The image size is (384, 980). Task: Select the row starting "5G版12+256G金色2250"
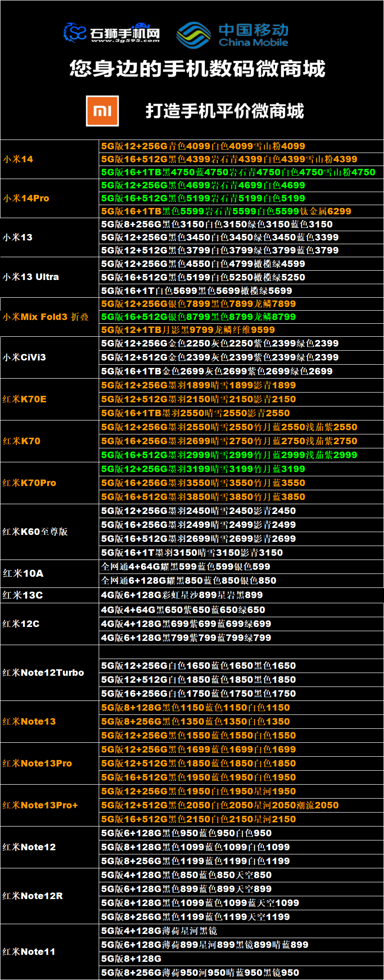(x=242, y=343)
